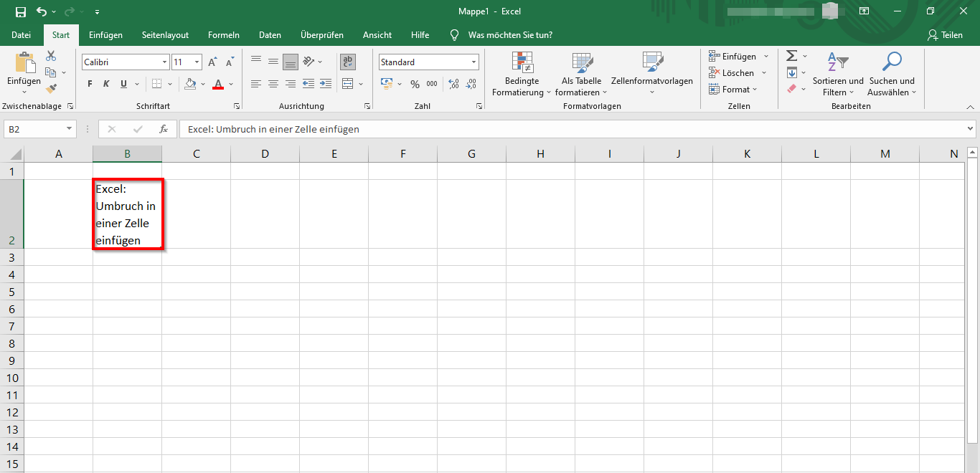Toggle italic formatting (K)
This screenshot has height=473, width=980.
tap(106, 84)
